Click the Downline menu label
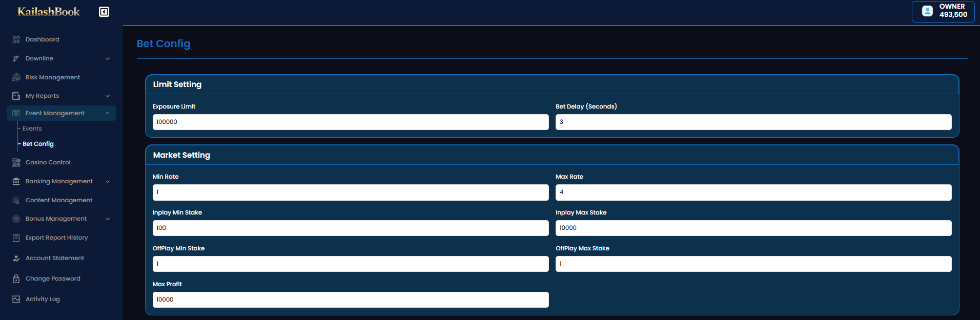Screen dimensions: 980x320 pos(39,58)
